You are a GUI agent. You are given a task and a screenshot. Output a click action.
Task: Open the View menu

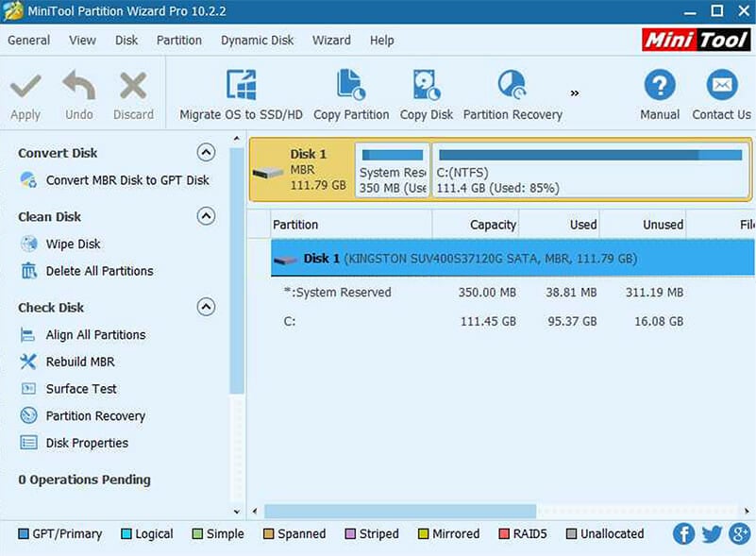pyautogui.click(x=82, y=40)
